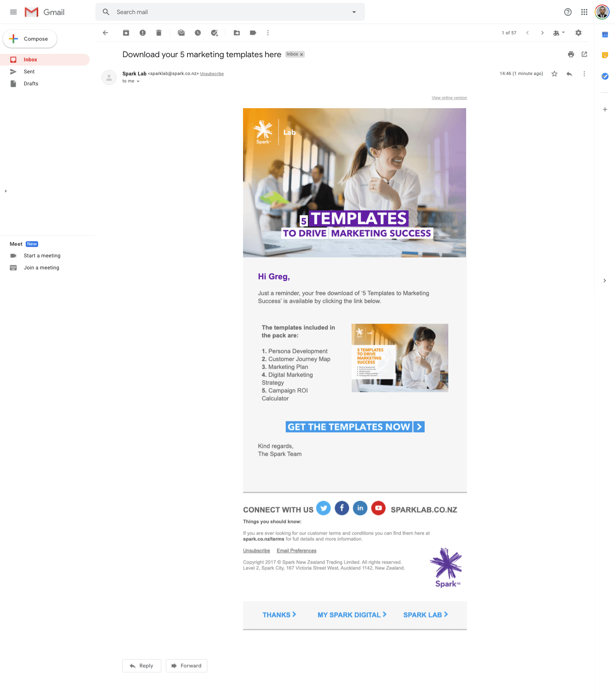Screen dimensions: 615x700
Task: Open the THANKS footer link
Action: point(279,615)
